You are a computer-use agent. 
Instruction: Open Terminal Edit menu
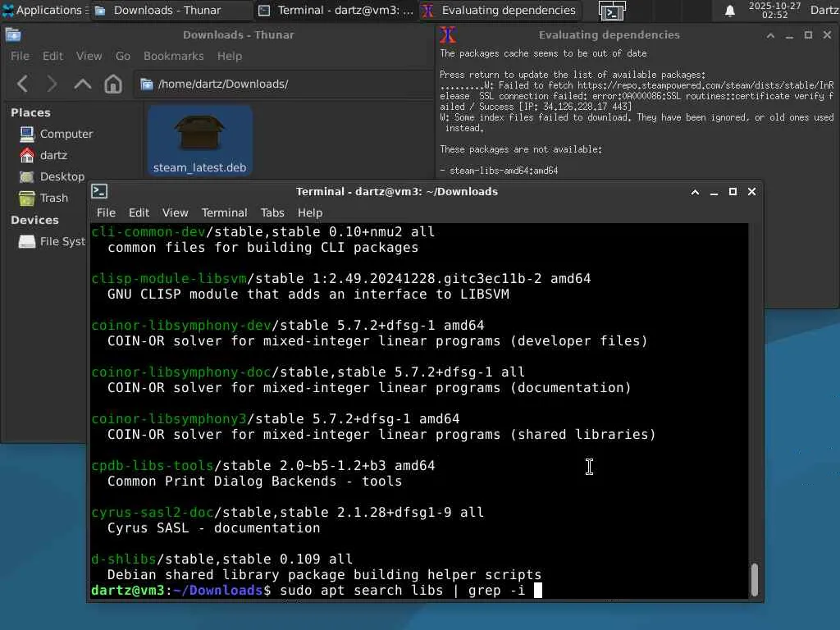click(x=139, y=212)
